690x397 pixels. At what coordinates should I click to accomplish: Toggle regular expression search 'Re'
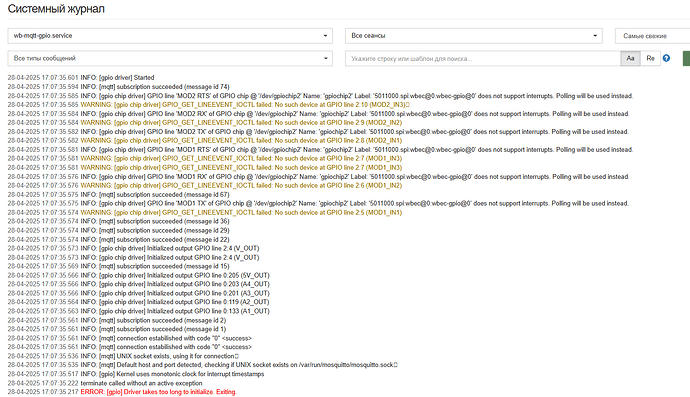(650, 58)
